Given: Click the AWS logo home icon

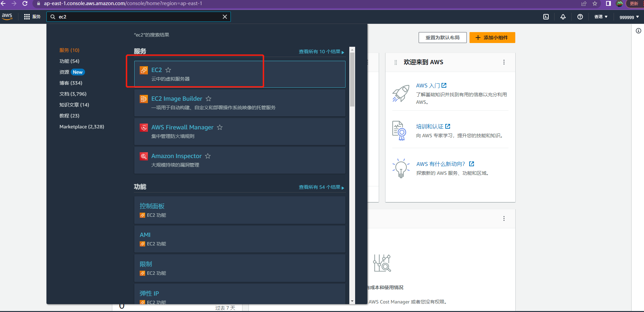Looking at the screenshot, I should coord(7,16).
